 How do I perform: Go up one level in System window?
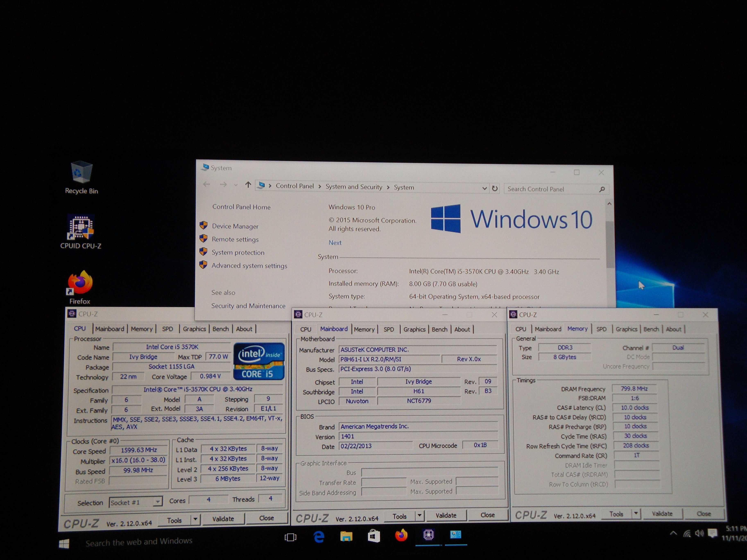248,184
